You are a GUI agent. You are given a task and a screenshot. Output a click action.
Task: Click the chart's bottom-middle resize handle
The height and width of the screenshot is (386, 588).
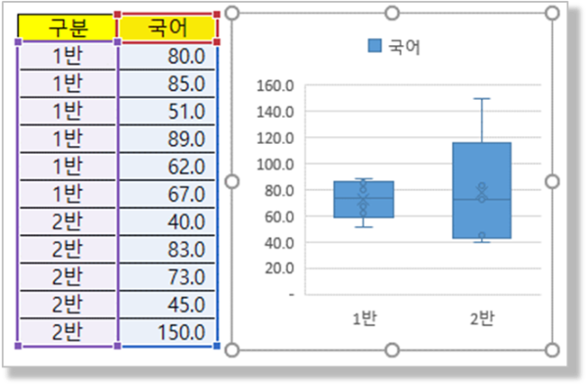pyautogui.click(x=392, y=350)
